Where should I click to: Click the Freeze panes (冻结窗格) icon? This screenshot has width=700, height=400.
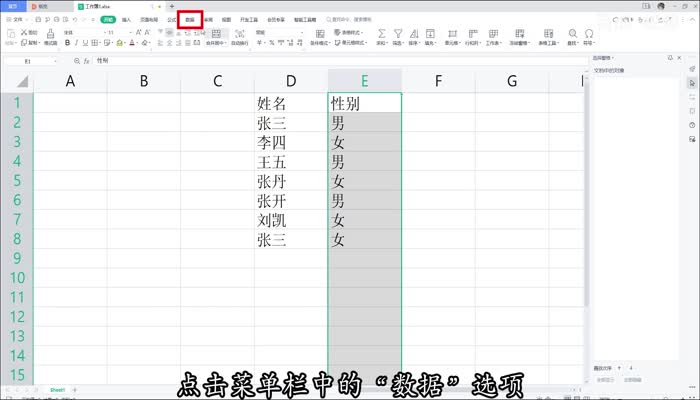tap(522, 33)
